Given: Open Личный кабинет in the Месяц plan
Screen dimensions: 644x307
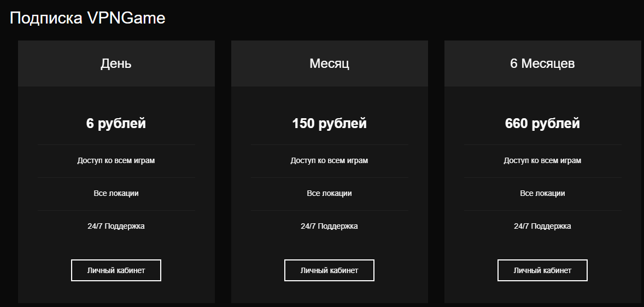Looking at the screenshot, I should tap(329, 270).
